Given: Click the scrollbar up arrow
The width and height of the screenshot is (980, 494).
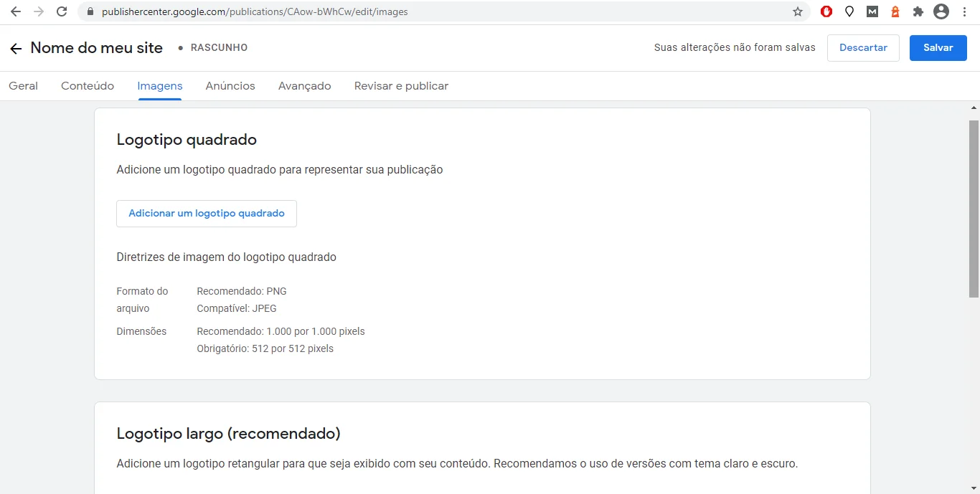Looking at the screenshot, I should pyautogui.click(x=974, y=108).
